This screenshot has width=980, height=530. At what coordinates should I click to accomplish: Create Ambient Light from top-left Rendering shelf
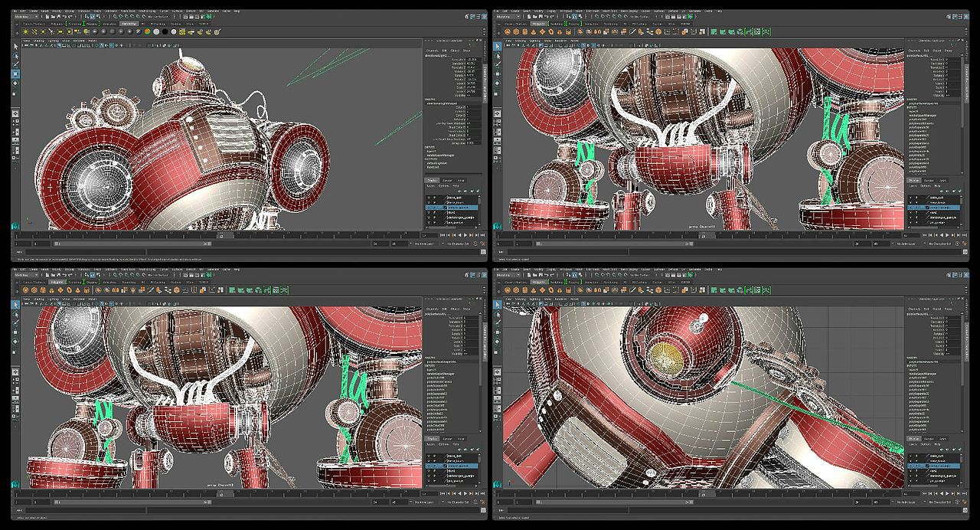[25, 31]
